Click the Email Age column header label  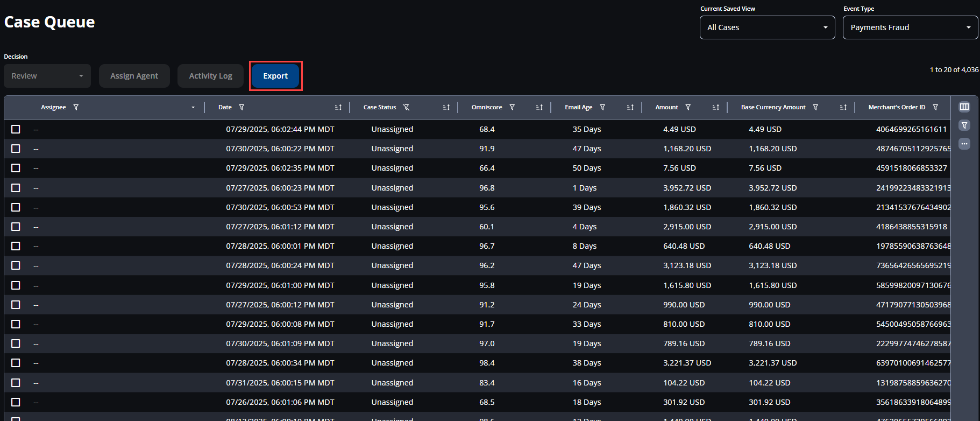pos(578,107)
